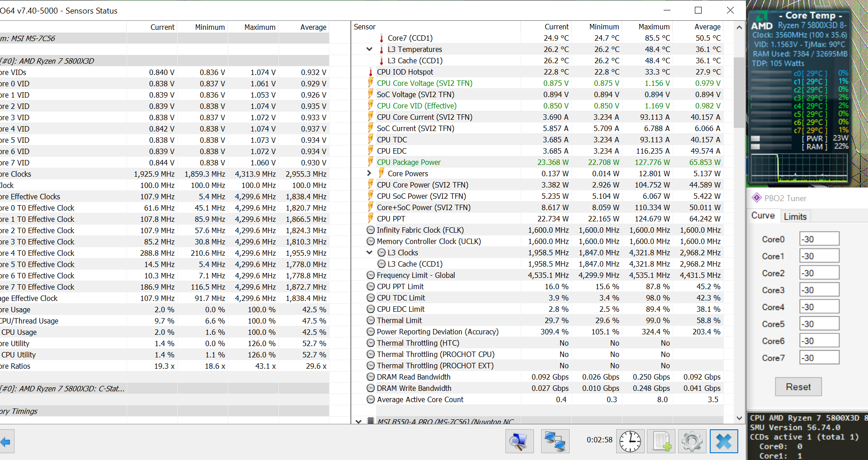Focus the Core7 curve value field
Viewport: 868px width, 460px height.
click(819, 357)
